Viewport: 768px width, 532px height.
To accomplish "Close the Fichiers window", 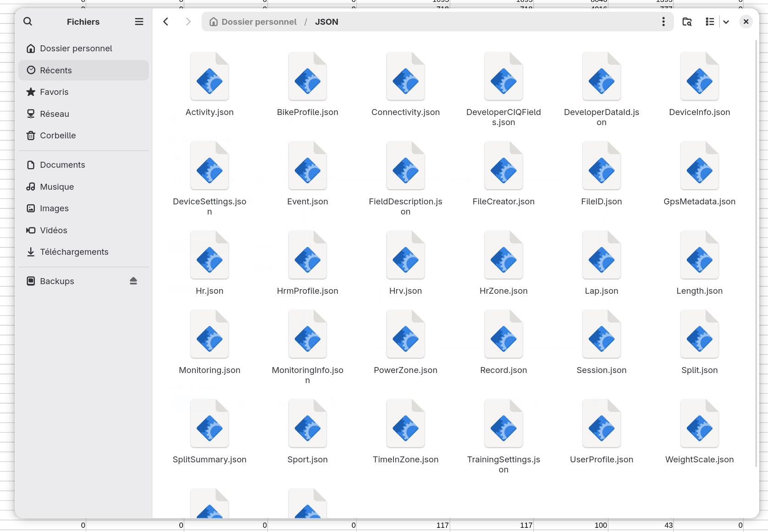I will (x=746, y=22).
